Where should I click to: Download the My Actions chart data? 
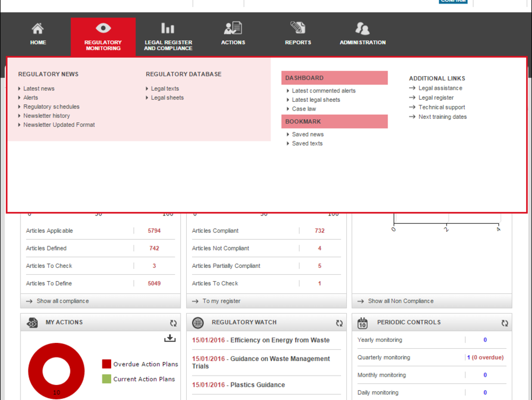169,338
